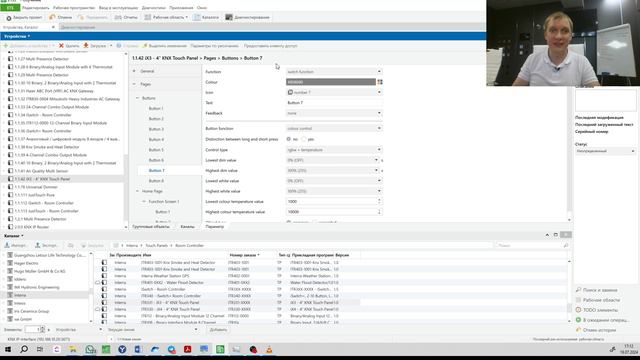Click the Touch Panels breadcrumb in catalog
This screenshot has width=640, height=360.
(x=157, y=246)
